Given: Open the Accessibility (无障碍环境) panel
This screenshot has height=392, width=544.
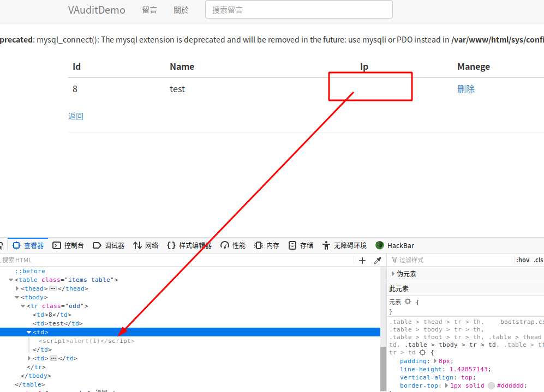Looking at the screenshot, I should pos(344,246).
